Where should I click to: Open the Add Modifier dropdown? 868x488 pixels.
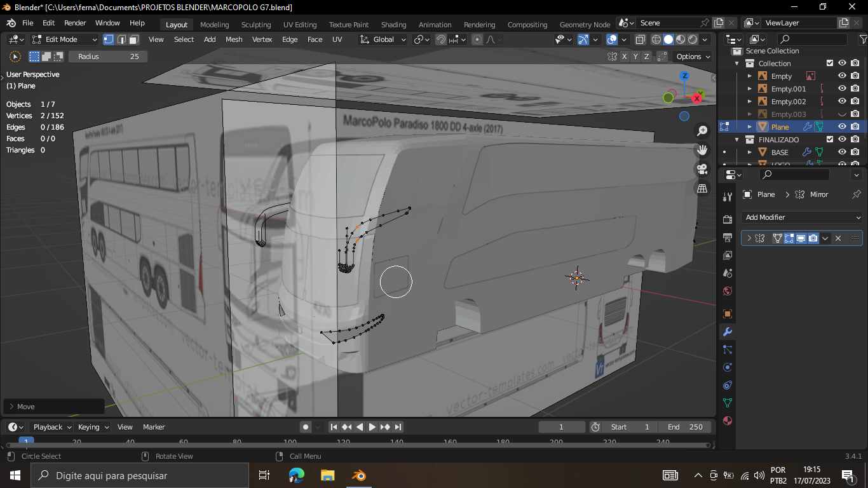click(x=802, y=217)
